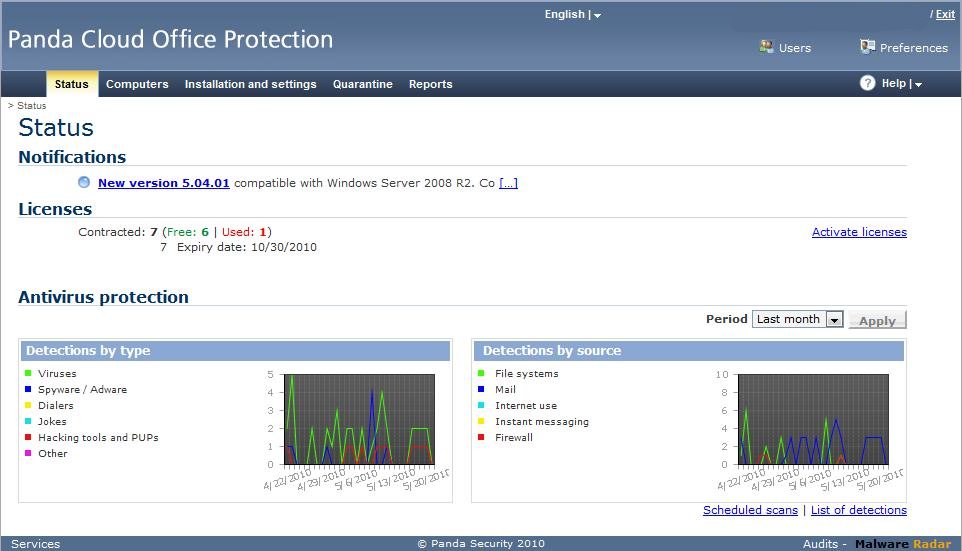The width and height of the screenshot is (962, 551).
Task: Expand the Help menu arrow
Action: coord(918,85)
